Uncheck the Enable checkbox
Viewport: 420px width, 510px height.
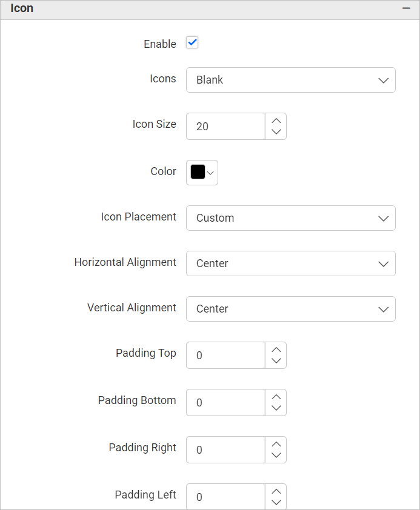pos(192,43)
